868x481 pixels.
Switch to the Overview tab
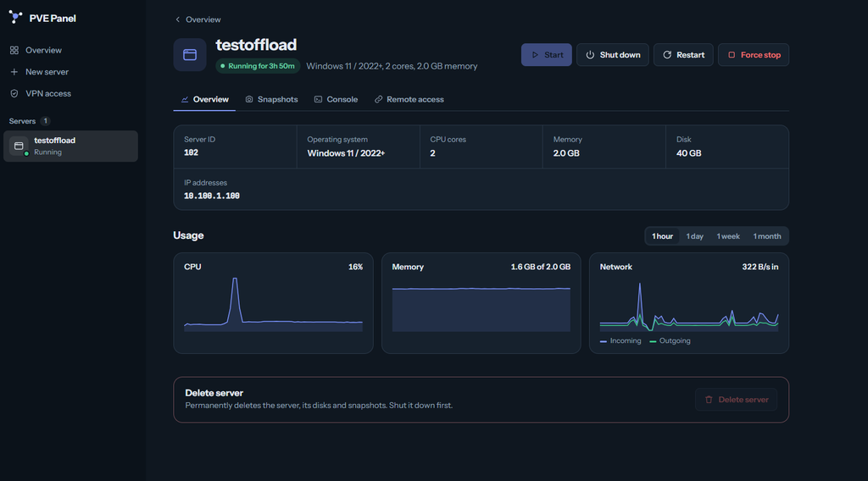click(x=204, y=100)
